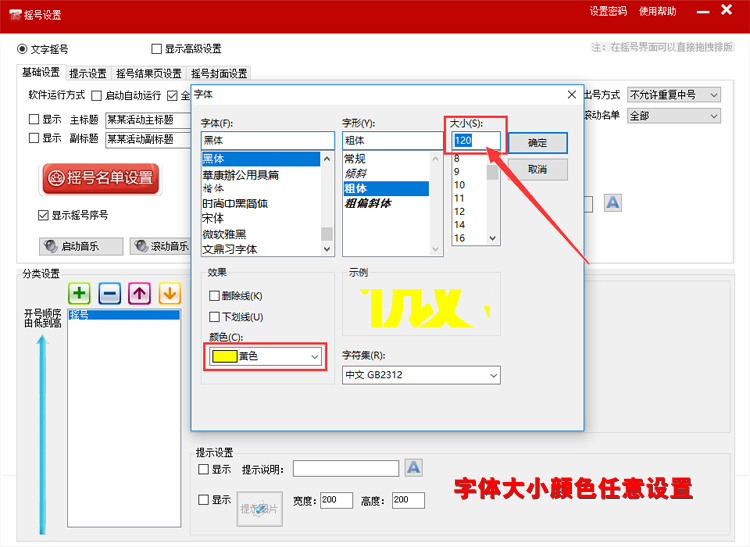Open the 字符集 中文 GB2312 dropdown
750x547 pixels.
(x=420, y=375)
